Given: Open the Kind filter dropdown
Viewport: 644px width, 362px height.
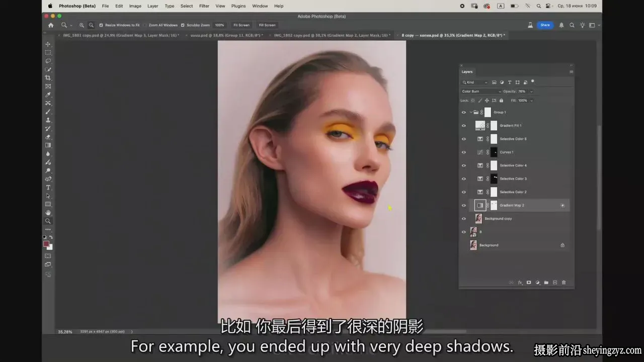Looking at the screenshot, I should 475,82.
